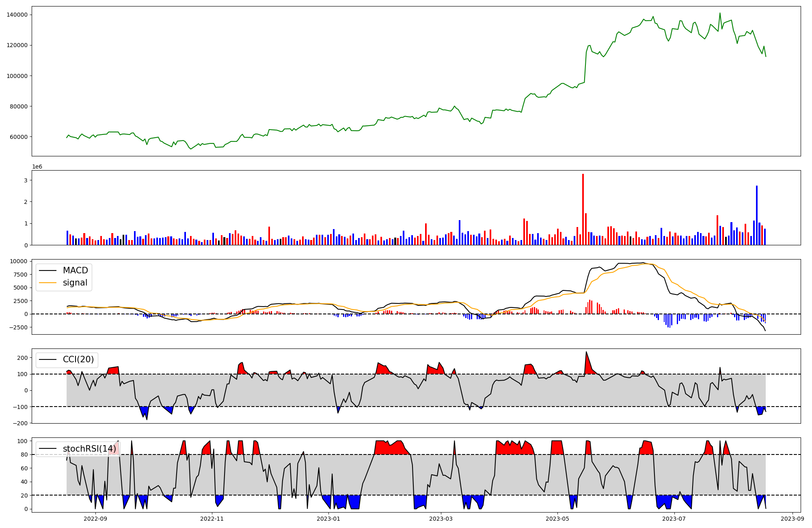The width and height of the screenshot is (812, 528).
Task: Click the 2023-01 x-axis date label
Action: 328,518
